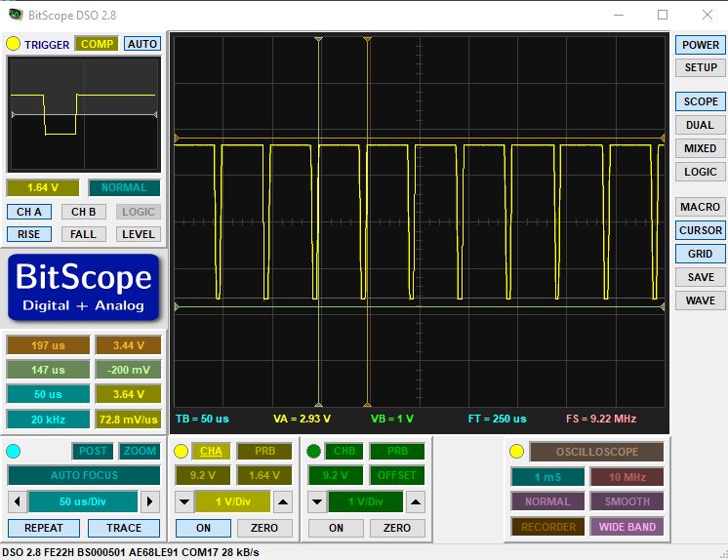Screen dimensions: 728x560
Task: Click the NORMAL display mode button in oscilloscope panel
Action: [x=547, y=501]
